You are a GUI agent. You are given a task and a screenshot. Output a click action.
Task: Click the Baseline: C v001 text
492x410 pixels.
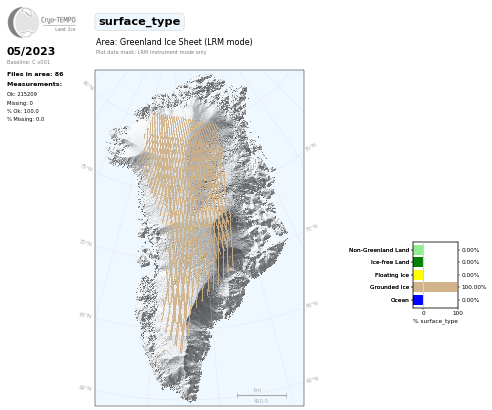click(28, 62)
